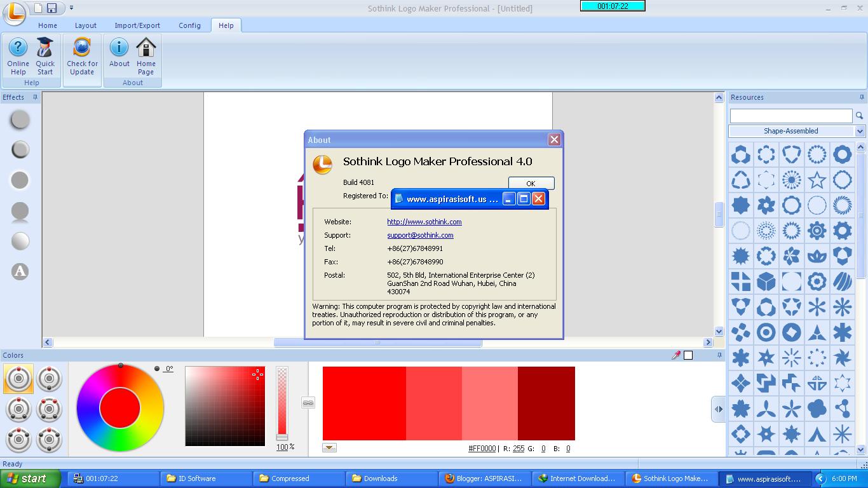This screenshot has width=868, height=488.
Task: Open the small dropdown arrow below the swatches
Action: [x=329, y=447]
